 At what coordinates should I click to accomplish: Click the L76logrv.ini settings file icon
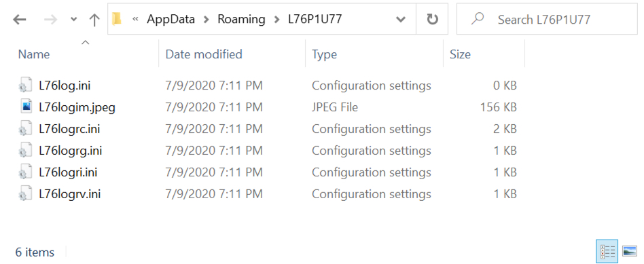tap(25, 194)
